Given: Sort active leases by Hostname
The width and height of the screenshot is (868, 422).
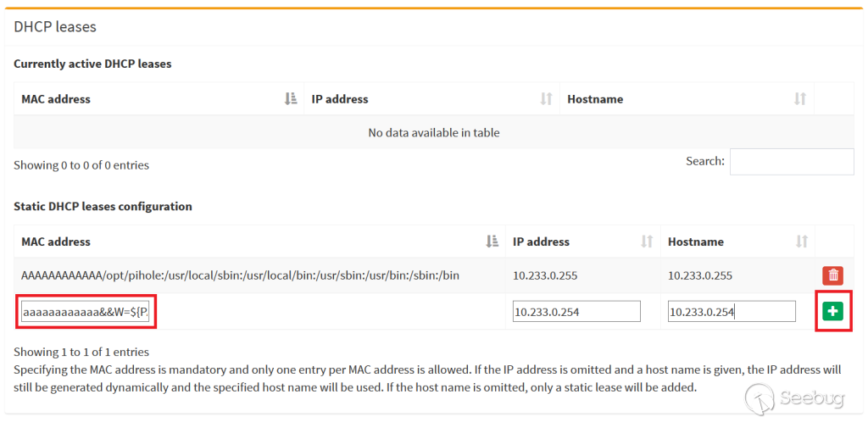Looking at the screenshot, I should click(x=687, y=99).
